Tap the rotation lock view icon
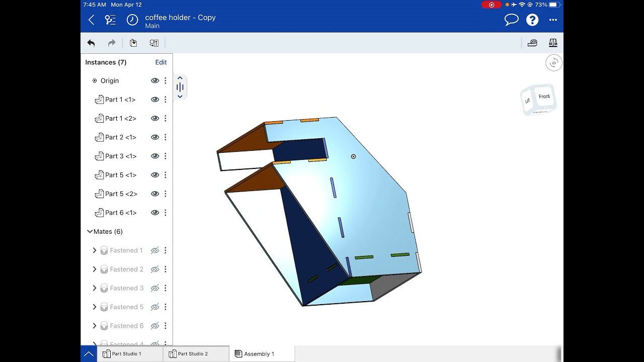This screenshot has width=644, height=362. [554, 63]
